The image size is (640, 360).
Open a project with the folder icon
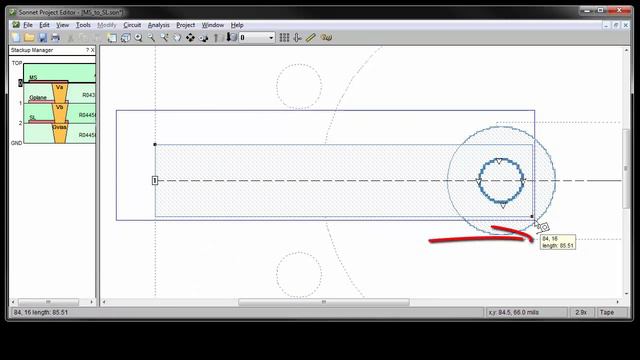click(29, 38)
